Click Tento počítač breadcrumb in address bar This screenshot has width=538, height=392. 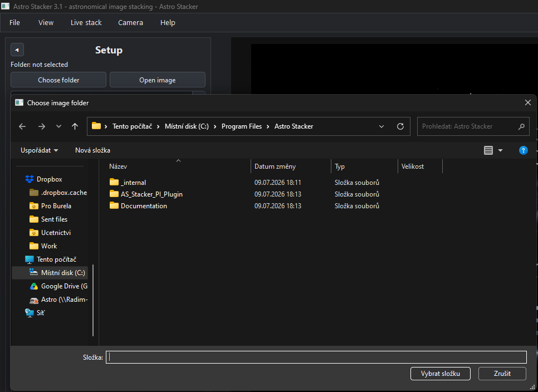click(132, 126)
